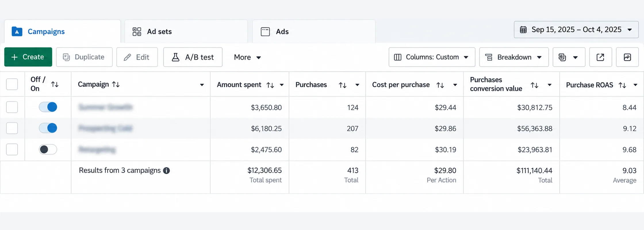Open the Purchases conversion value column caret
This screenshot has width=644, height=230.
pos(549,85)
